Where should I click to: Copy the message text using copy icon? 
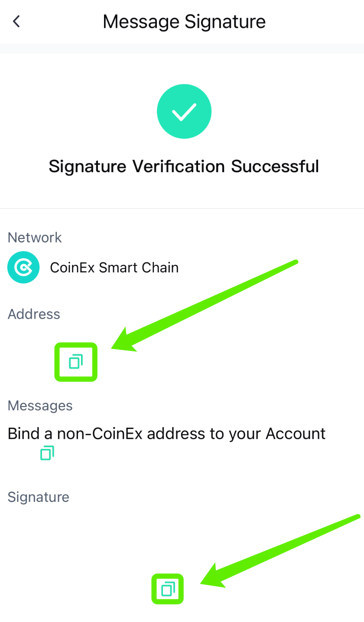click(47, 453)
